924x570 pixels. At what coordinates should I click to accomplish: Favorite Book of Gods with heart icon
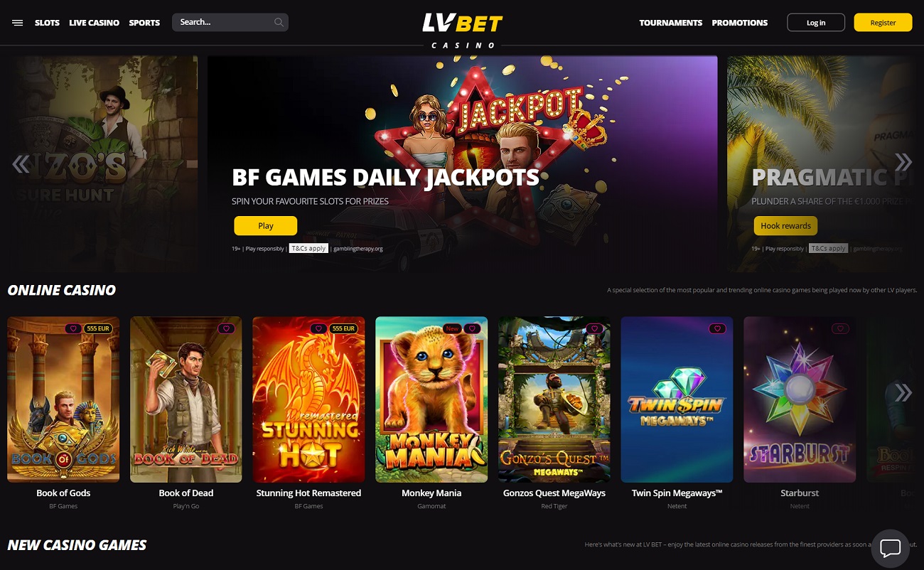click(x=72, y=328)
